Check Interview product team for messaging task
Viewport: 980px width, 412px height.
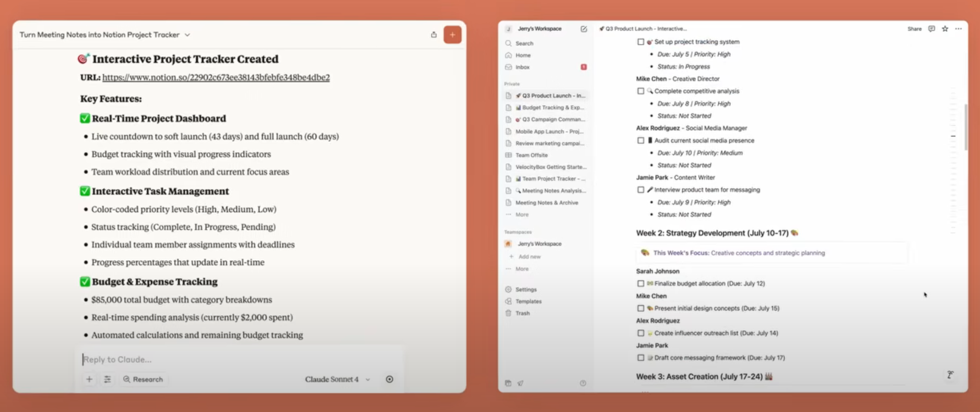640,190
